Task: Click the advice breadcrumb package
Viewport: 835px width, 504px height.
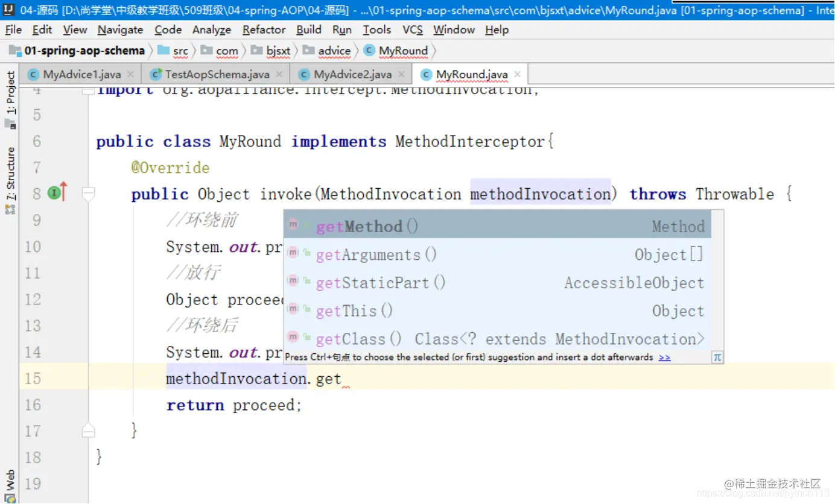Action: [x=328, y=51]
